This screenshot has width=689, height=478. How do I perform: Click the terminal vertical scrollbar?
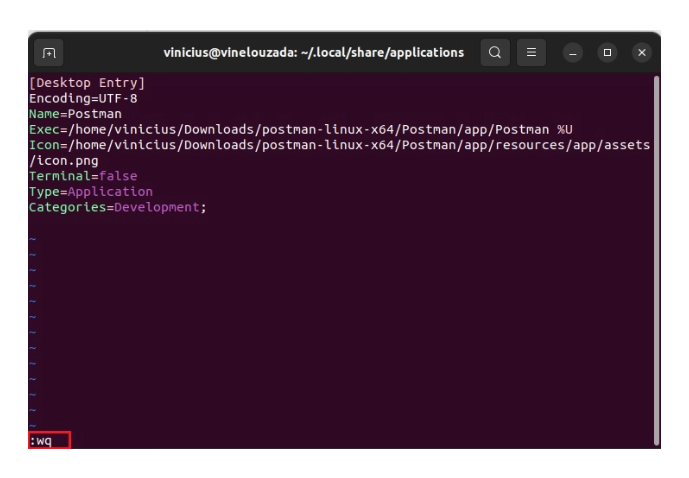pyautogui.click(x=656, y=261)
